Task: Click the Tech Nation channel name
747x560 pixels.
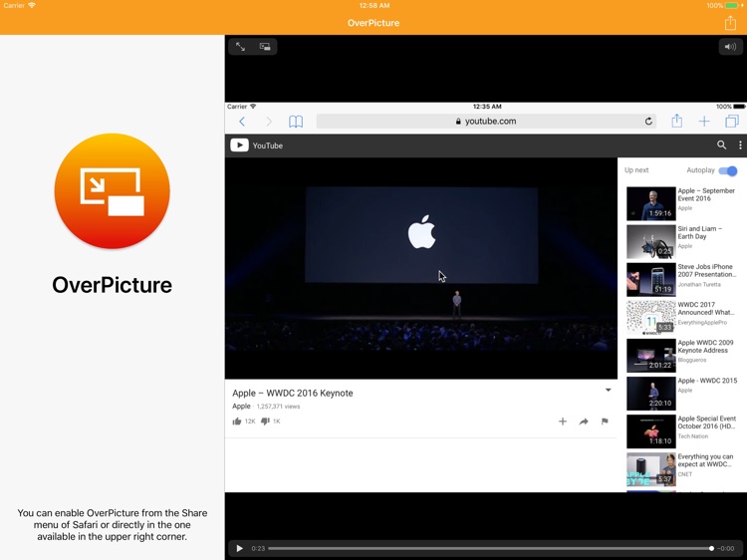Action: (x=693, y=436)
